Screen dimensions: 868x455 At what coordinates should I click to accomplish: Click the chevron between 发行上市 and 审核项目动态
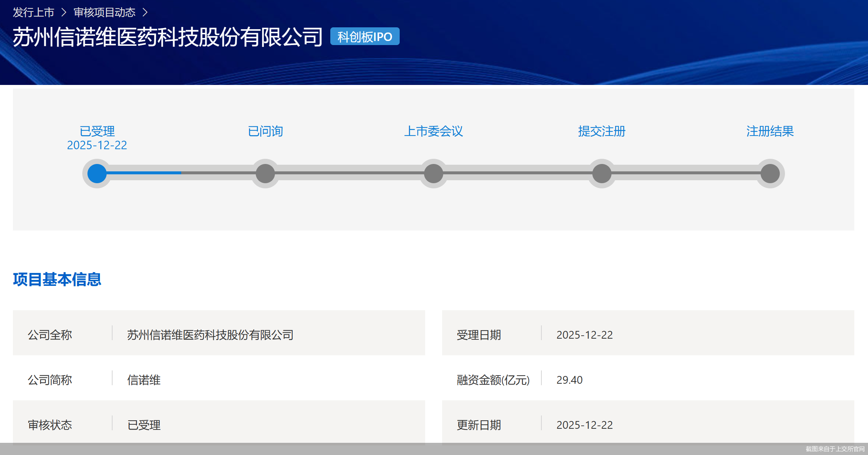(63, 12)
